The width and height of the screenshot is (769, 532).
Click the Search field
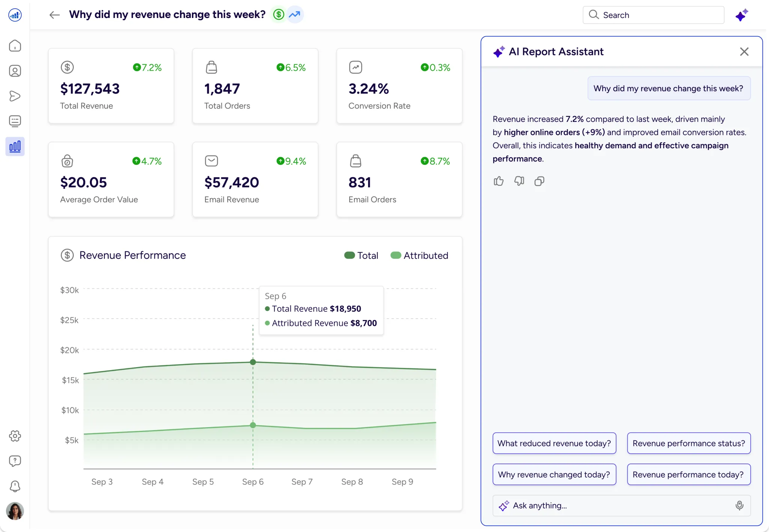tap(653, 15)
